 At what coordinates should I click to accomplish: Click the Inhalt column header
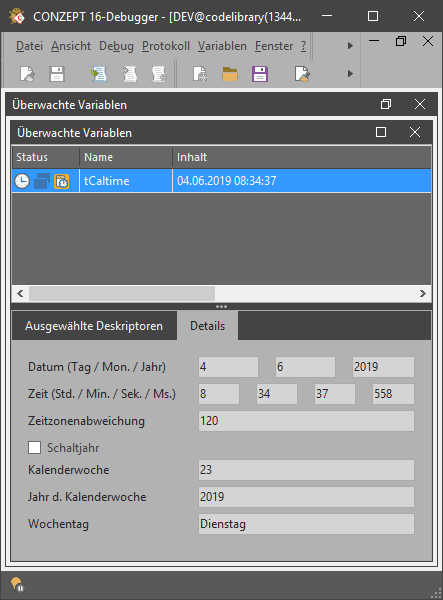(302, 157)
